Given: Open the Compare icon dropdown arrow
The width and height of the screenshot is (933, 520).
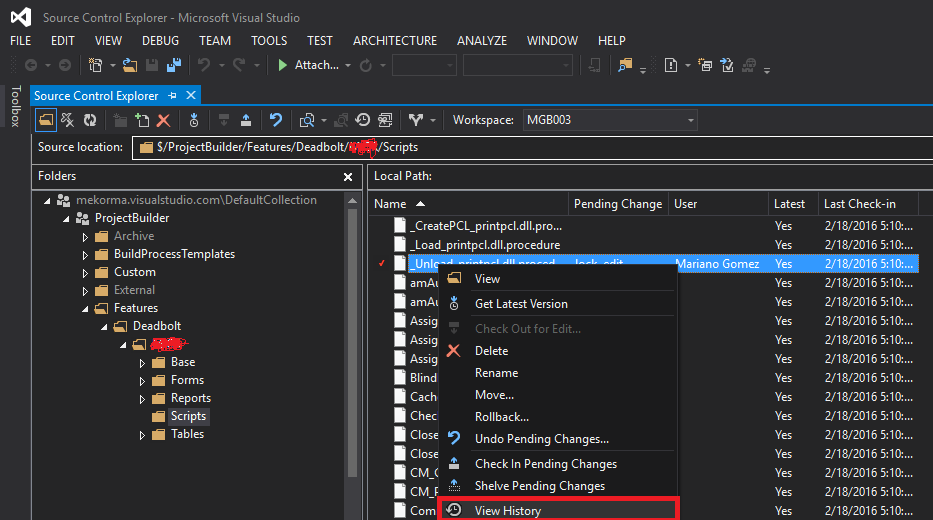Looking at the screenshot, I should [x=324, y=121].
